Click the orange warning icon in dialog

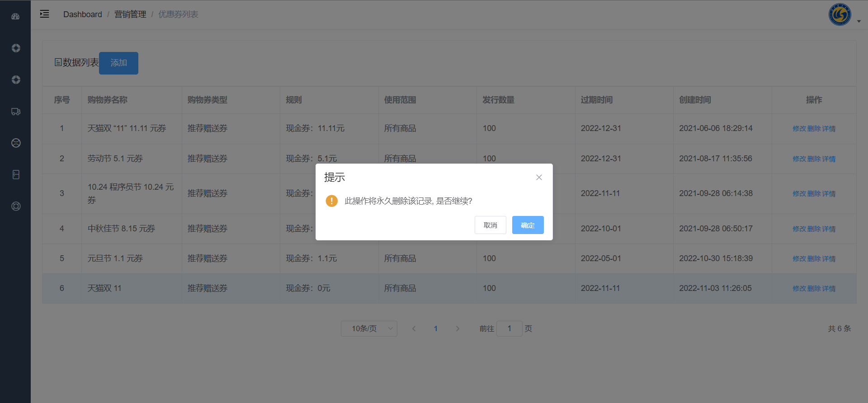[332, 201]
